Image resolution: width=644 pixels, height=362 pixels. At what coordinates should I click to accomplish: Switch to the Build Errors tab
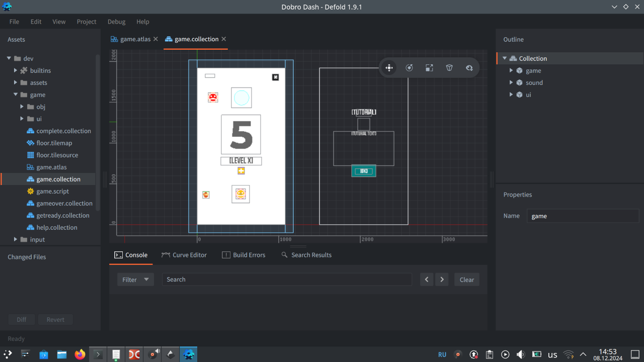[244, 255]
